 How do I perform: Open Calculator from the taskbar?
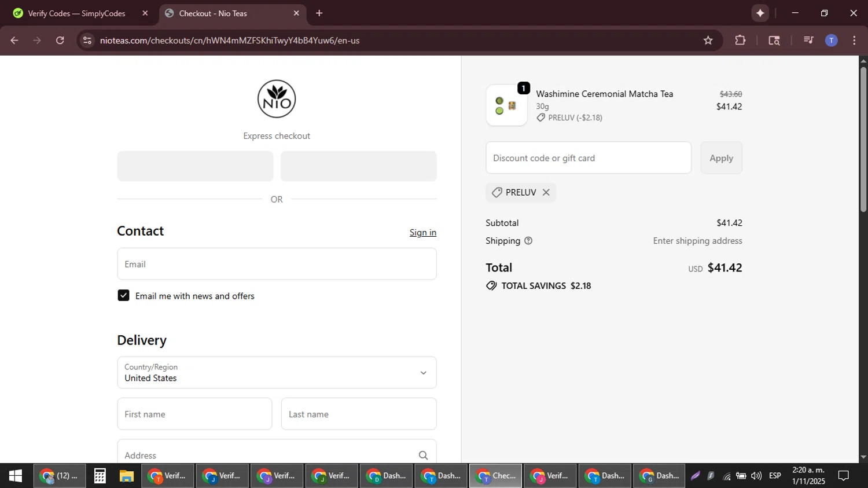[x=100, y=476]
